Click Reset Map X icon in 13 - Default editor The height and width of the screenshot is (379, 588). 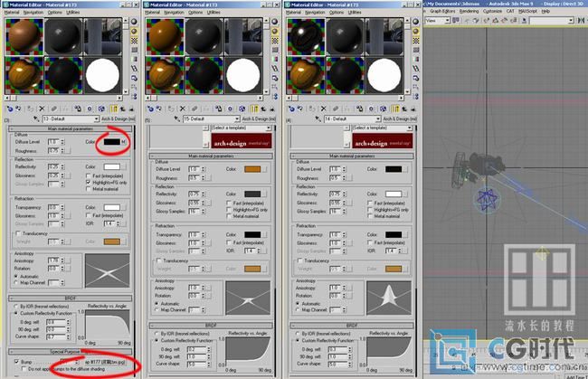point(42,109)
